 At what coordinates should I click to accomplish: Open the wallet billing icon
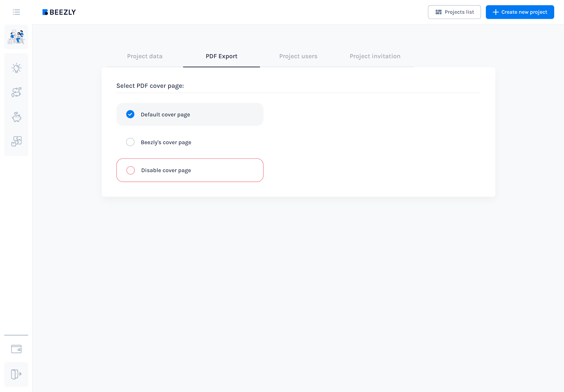click(16, 349)
